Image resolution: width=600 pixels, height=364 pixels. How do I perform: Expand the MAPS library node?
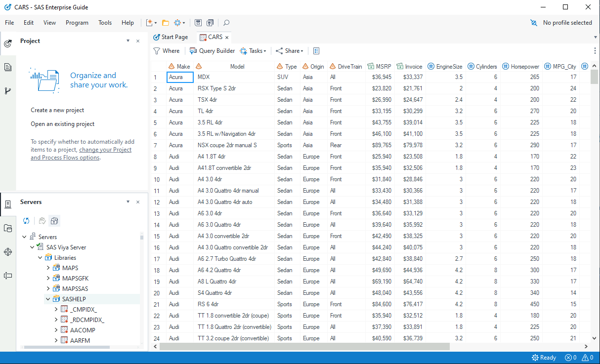coord(48,268)
